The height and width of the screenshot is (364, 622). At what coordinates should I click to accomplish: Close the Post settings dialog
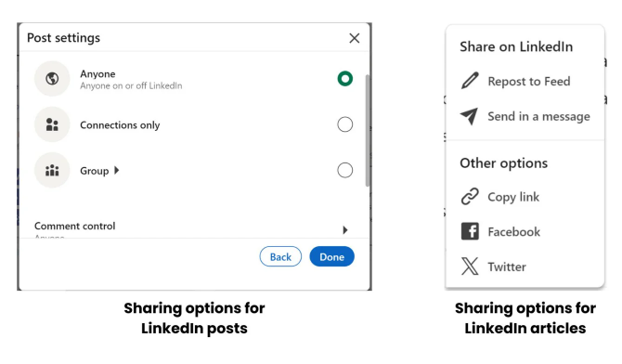click(355, 38)
